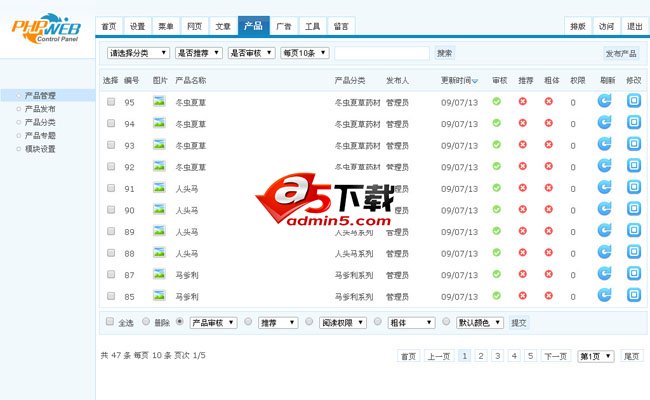
Task: Open the 默认颜色 color dropdown
Action: click(480, 322)
